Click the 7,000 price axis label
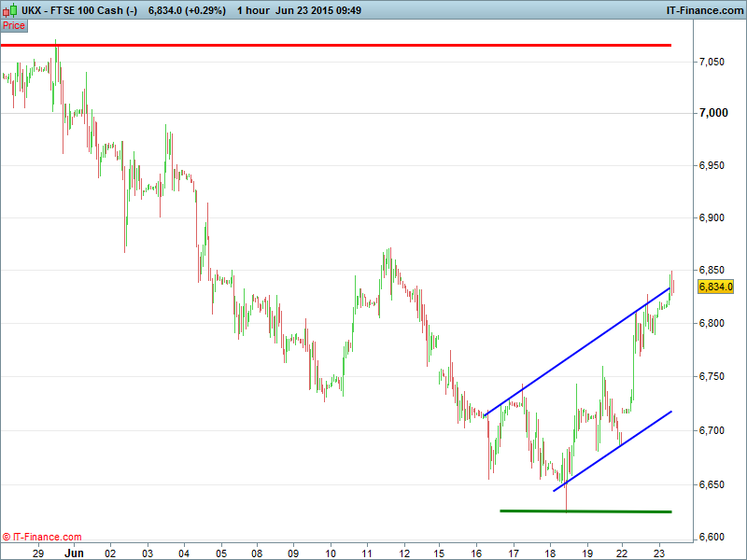The width and height of the screenshot is (747, 560). [x=712, y=113]
